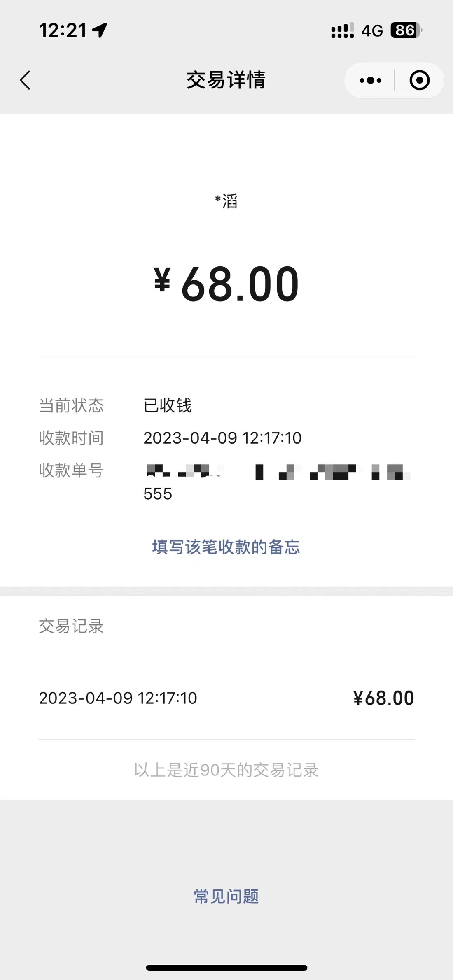The height and width of the screenshot is (980, 453).
Task: Tap the location arrow in status bar
Action: (100, 30)
